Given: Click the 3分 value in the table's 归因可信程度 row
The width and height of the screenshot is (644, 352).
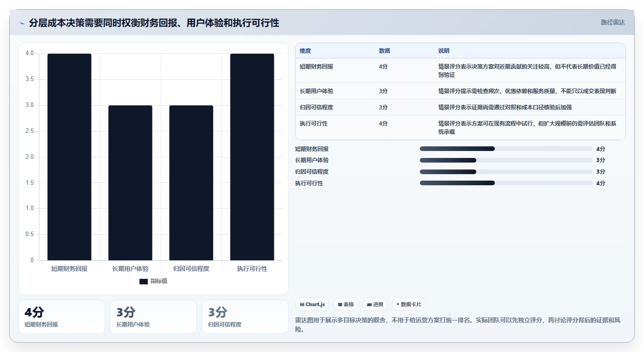Looking at the screenshot, I should coord(383,107).
